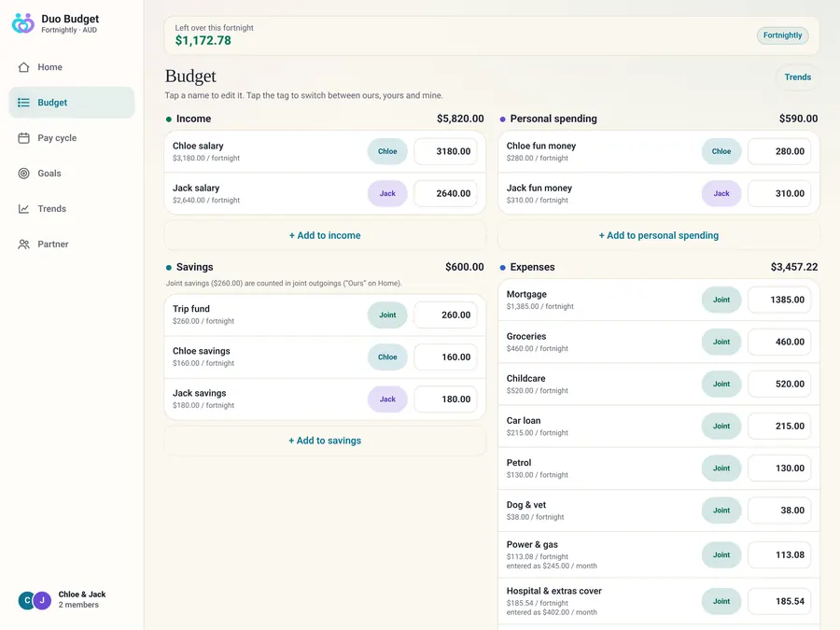Click the $1,172.78 left over amount
The width and height of the screenshot is (840, 630).
click(x=203, y=41)
